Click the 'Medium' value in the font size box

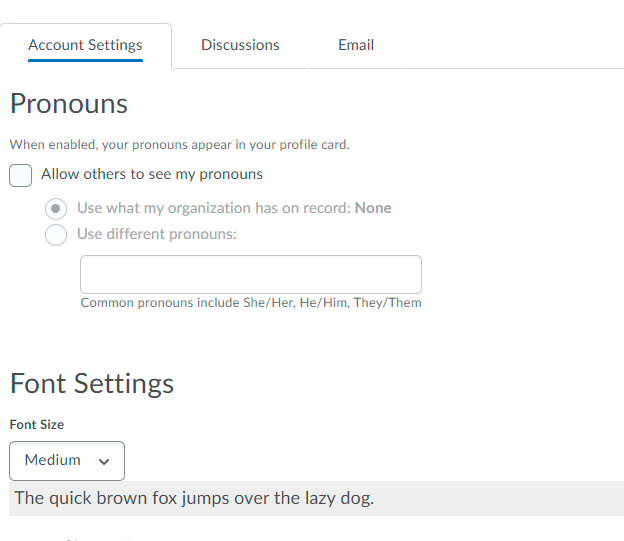click(x=53, y=460)
